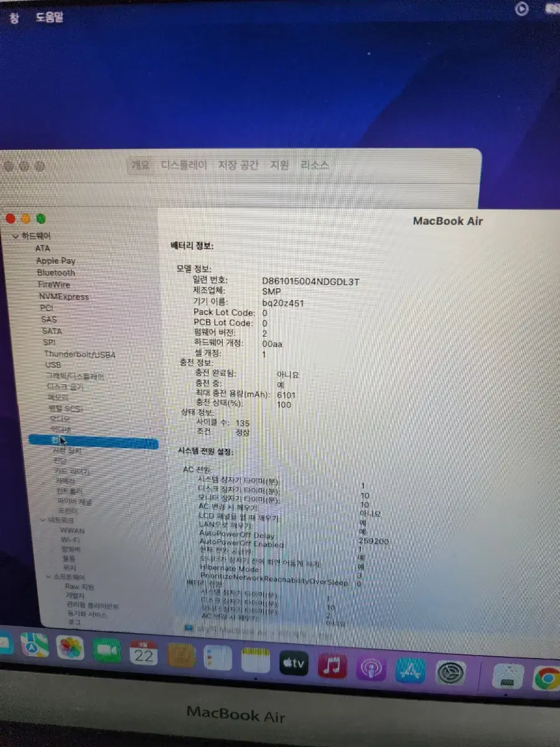The image size is (560, 747).
Task: Select Apple Pay in the sidebar
Action: tap(55, 261)
